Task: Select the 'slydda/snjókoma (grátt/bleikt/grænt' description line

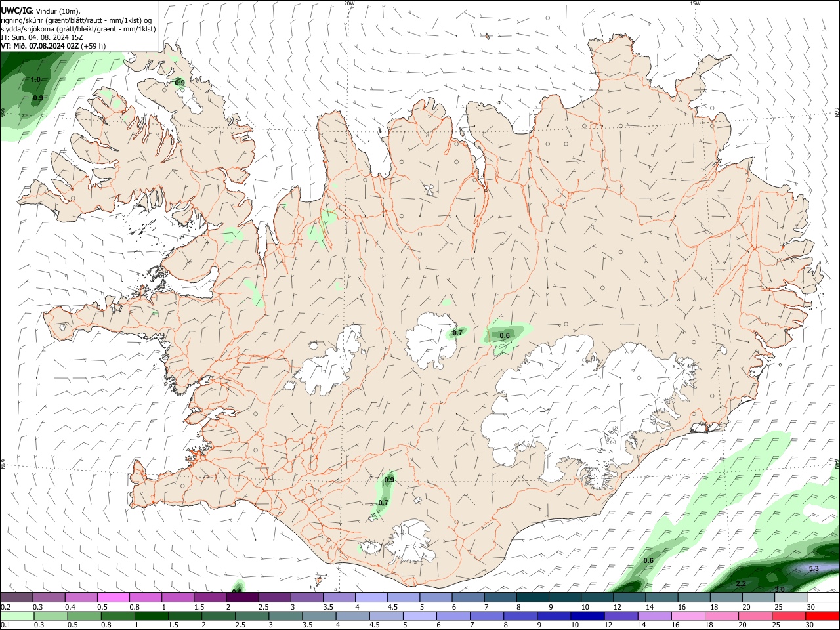Action: tap(78, 29)
